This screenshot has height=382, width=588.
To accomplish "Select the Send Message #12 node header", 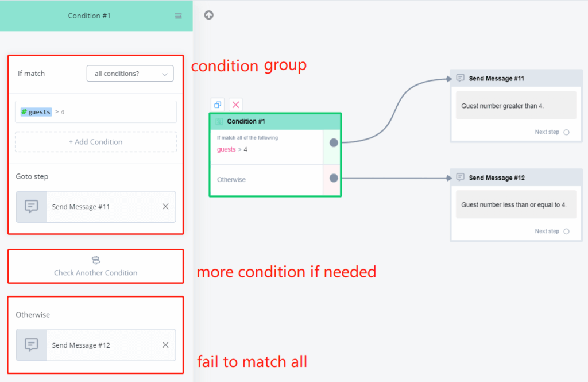I will (496, 178).
